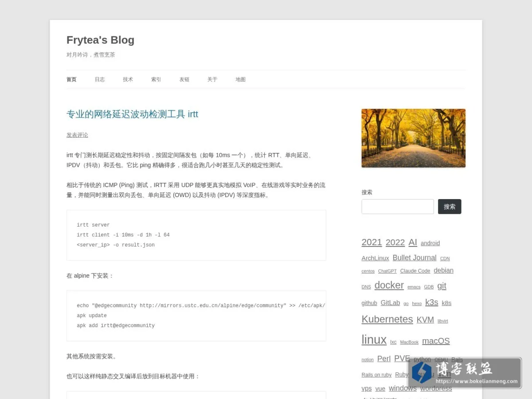Open the libvirt tag
This screenshot has height=399, width=532.
click(x=443, y=321)
